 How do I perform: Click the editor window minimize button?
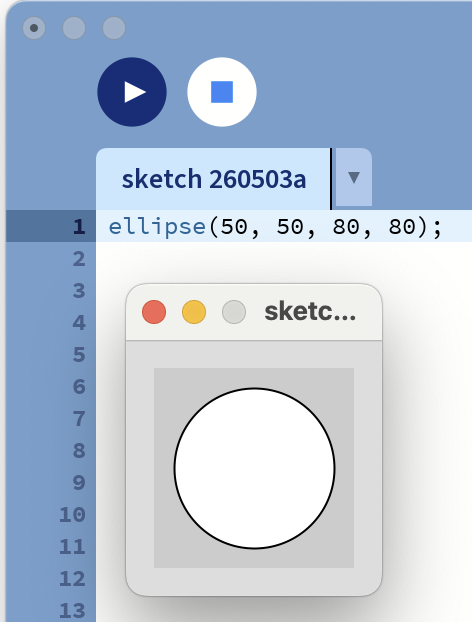click(74, 28)
